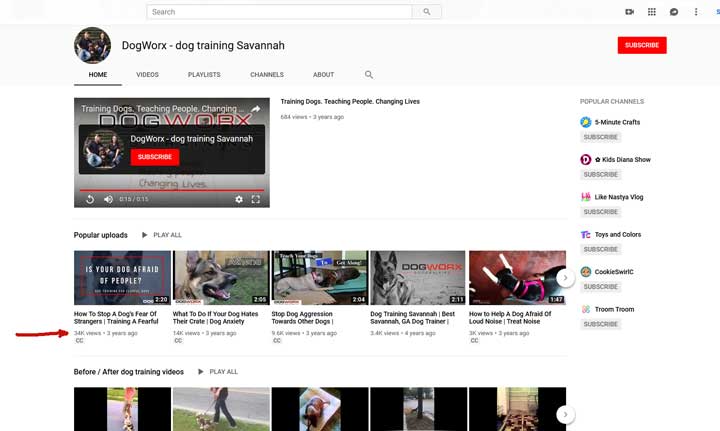Image resolution: width=720 pixels, height=431 pixels.
Task: Switch to the Videos tab
Action: 147,75
